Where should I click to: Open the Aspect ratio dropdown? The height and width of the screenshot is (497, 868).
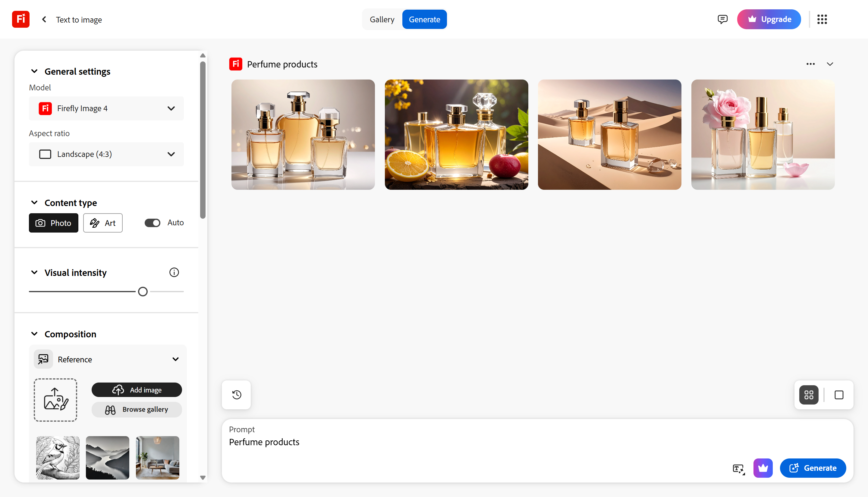tap(106, 154)
